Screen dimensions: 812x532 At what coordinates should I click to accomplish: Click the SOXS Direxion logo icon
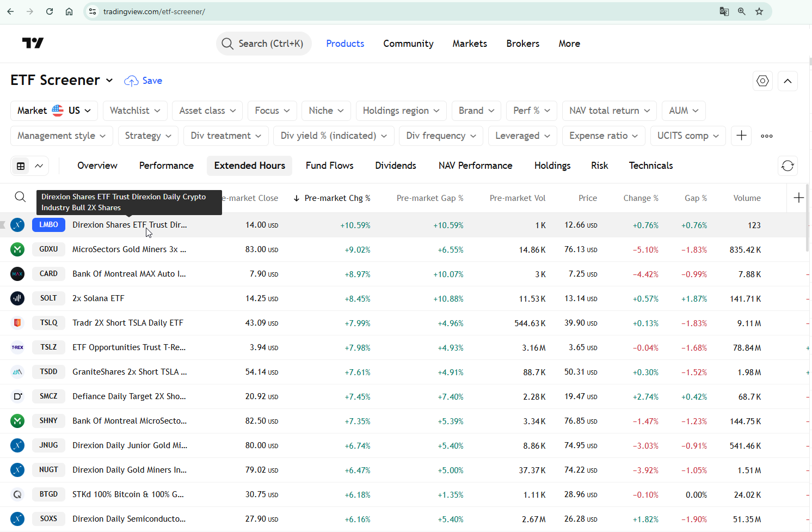[x=17, y=519]
